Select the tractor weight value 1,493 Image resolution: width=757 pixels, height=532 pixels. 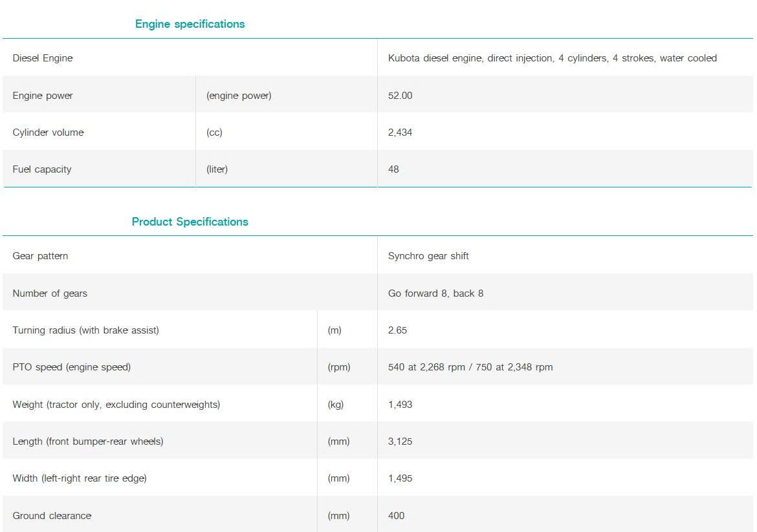point(400,405)
